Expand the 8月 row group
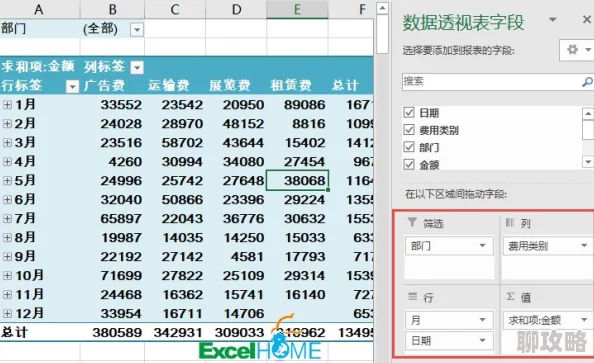Screen dimensions: 594x363 (7, 237)
